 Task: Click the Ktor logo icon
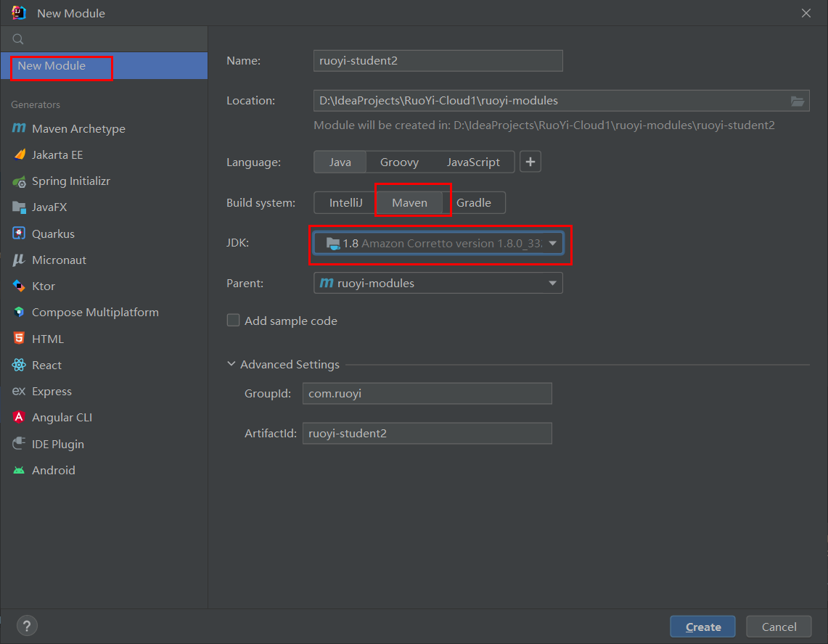pyautogui.click(x=19, y=286)
